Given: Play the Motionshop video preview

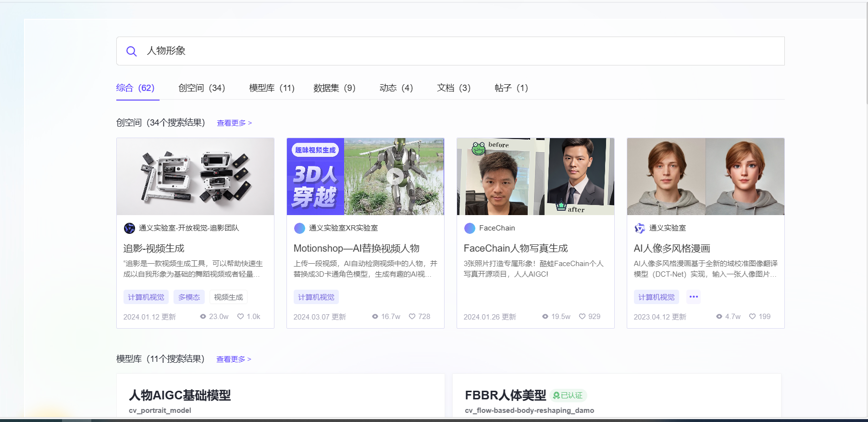Looking at the screenshot, I should pos(395,177).
